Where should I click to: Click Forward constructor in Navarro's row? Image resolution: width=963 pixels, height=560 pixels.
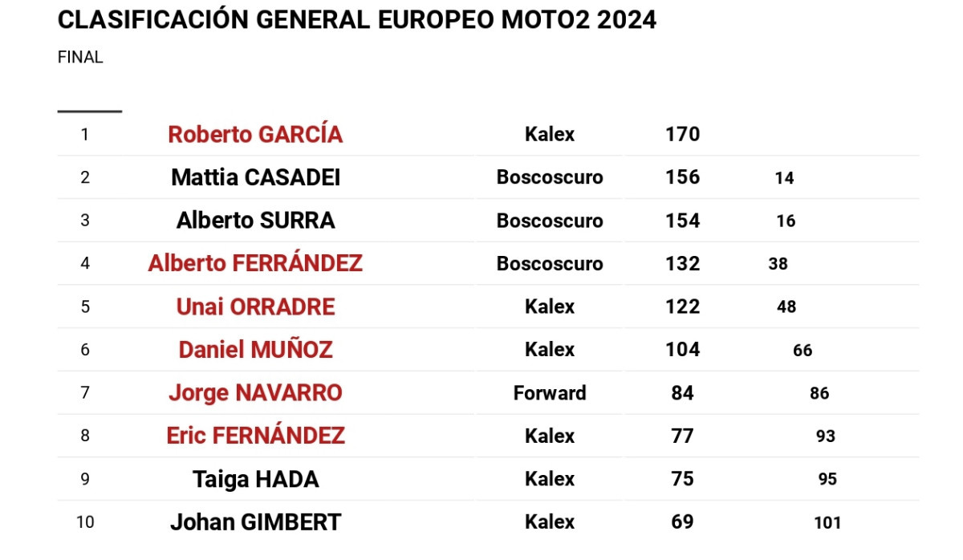pos(550,393)
